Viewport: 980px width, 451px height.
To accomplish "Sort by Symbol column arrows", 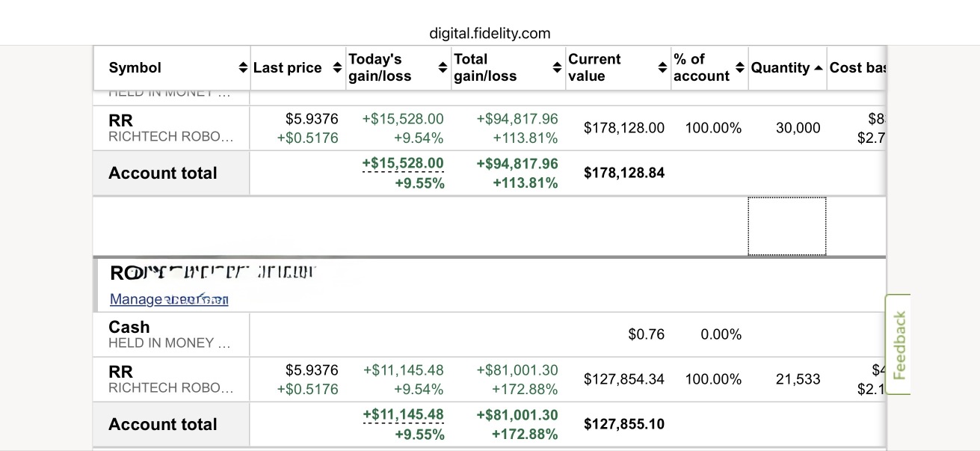I will 242,68.
